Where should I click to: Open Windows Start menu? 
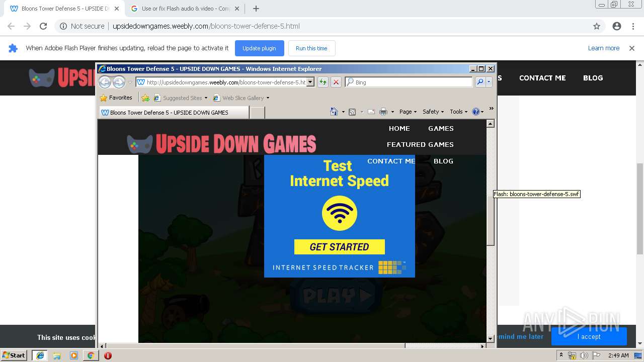(14, 355)
